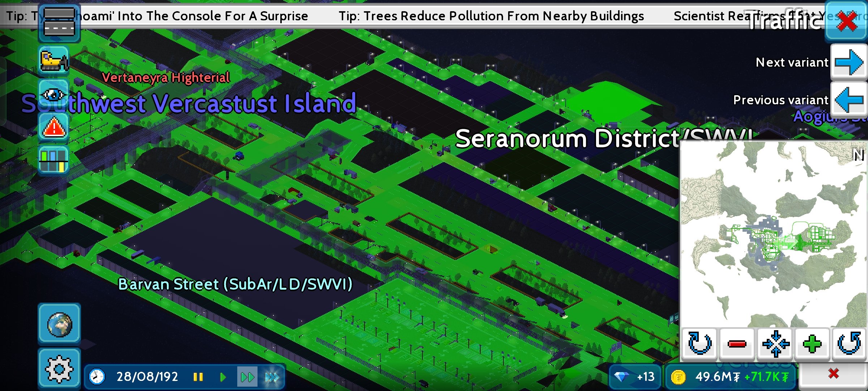Screen dimensions: 868x391
Task: Open the city statistics bars panel
Action: (x=54, y=161)
